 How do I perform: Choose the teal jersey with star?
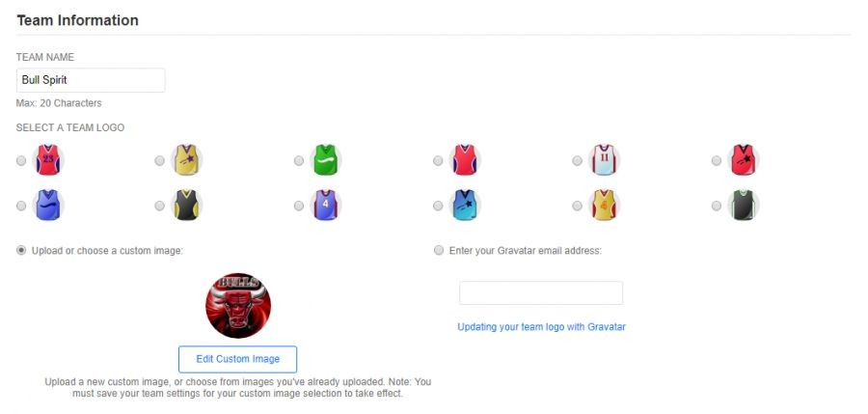coord(465,205)
